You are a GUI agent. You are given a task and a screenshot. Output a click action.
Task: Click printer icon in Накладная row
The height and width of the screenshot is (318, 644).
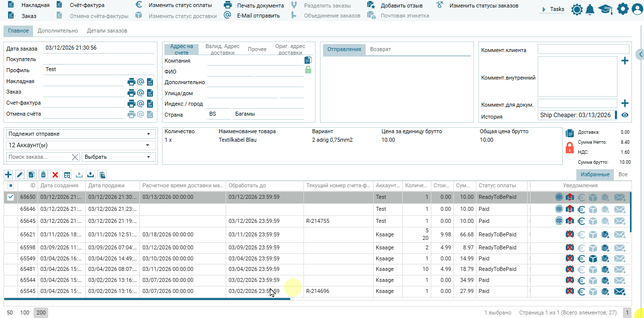[131, 82]
